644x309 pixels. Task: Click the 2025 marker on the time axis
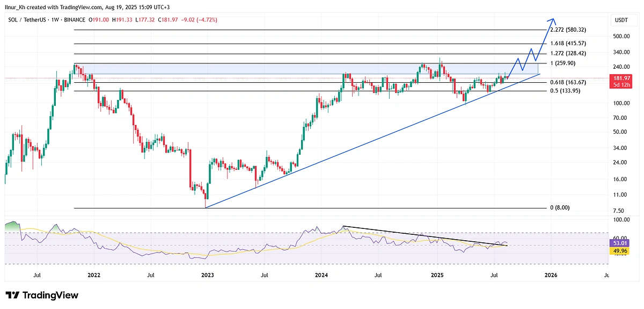[x=437, y=275]
